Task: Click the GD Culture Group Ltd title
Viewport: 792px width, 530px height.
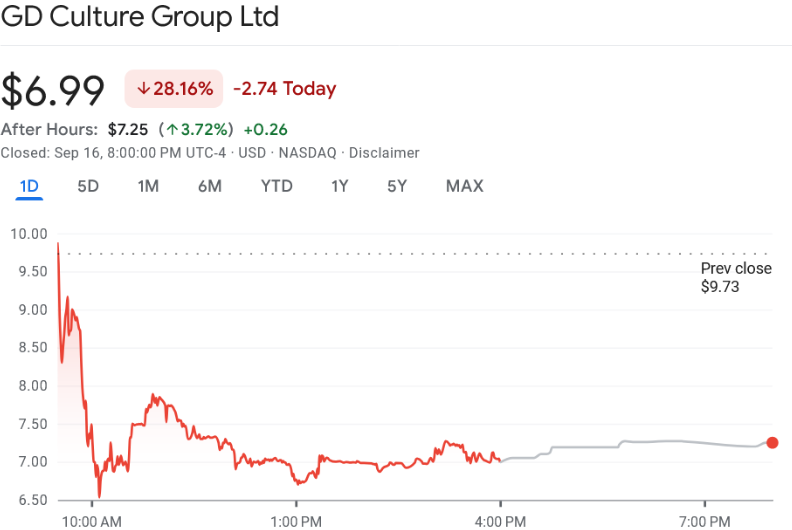Action: [141, 17]
